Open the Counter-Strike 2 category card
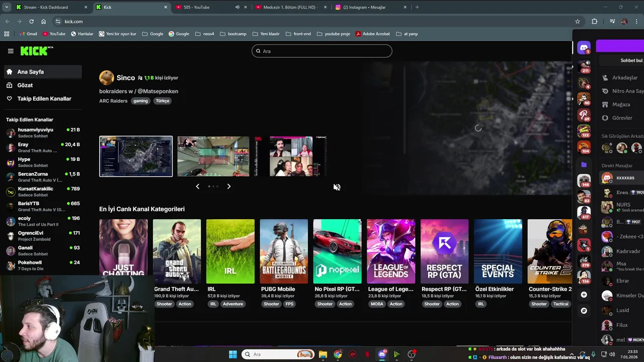This screenshot has width=644, height=362. (550, 251)
